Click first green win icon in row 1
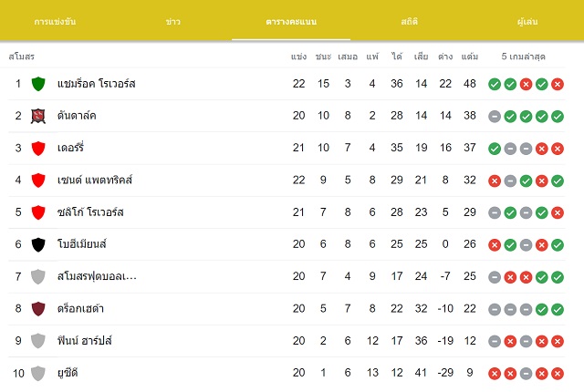584x392 pixels. pyautogui.click(x=495, y=85)
